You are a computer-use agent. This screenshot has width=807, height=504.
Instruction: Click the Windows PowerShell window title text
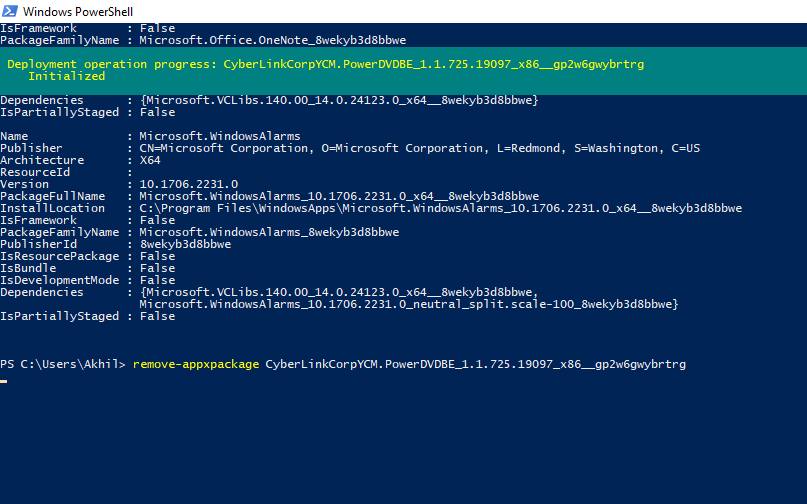click(78, 11)
